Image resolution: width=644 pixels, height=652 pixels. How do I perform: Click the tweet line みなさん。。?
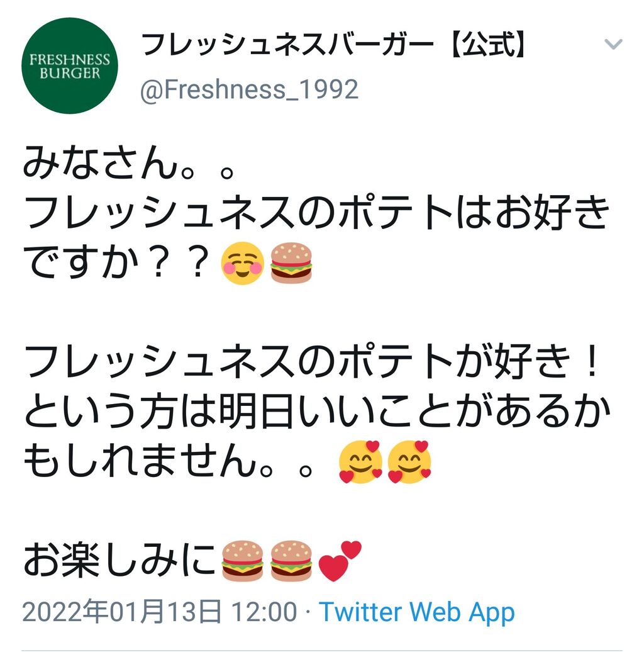(129, 163)
